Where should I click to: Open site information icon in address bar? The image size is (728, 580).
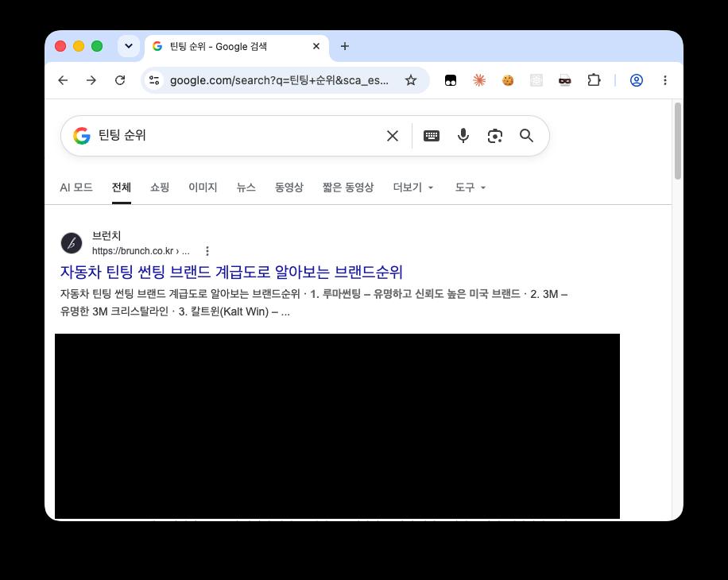154,80
